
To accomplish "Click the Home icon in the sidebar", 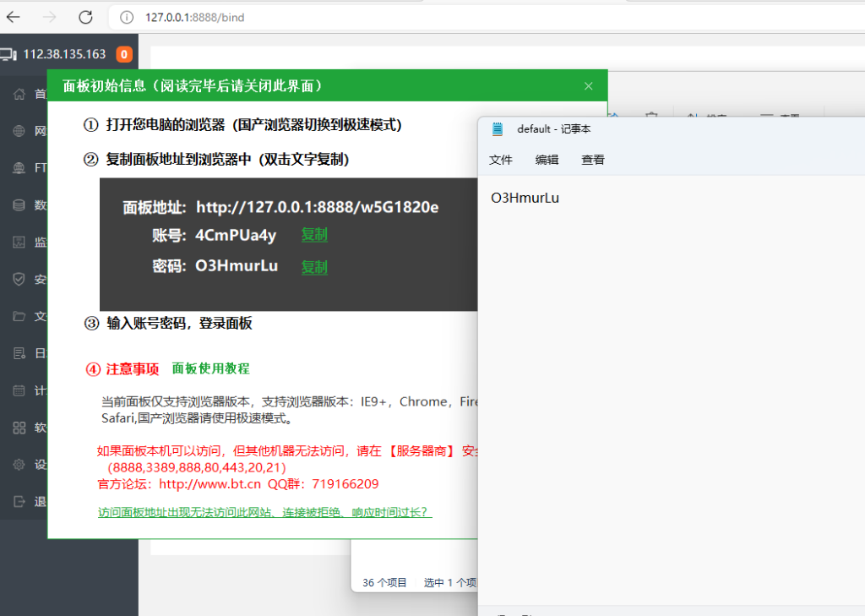I will (19, 94).
